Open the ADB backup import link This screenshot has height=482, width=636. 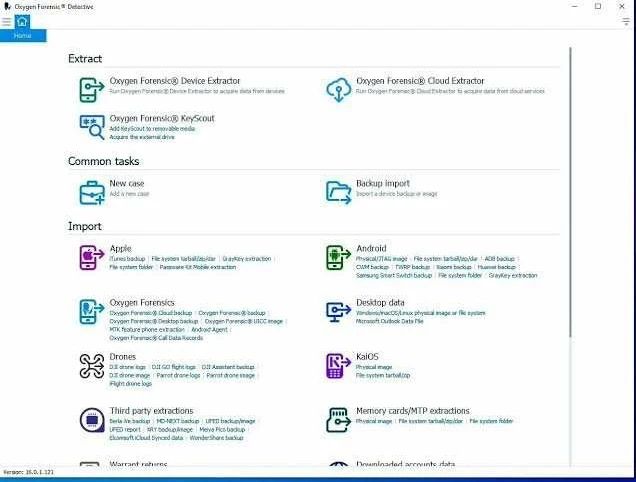500,259
